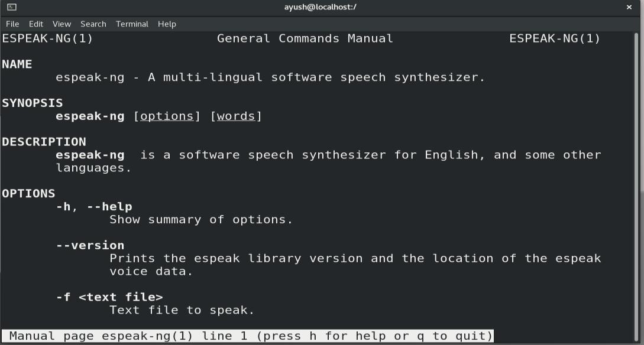Click the ayush@localhost:/ title bar text

[x=321, y=7]
